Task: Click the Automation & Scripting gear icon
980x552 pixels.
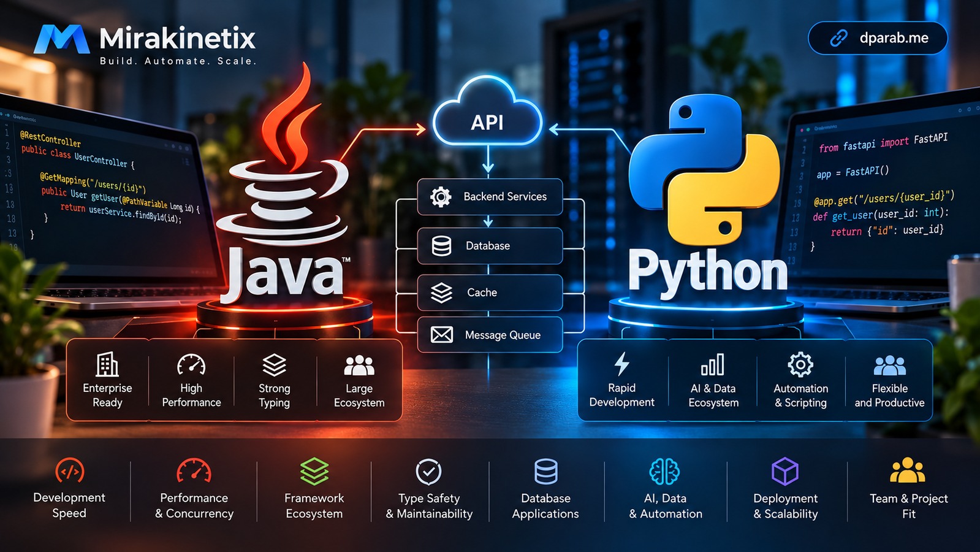Action: [x=800, y=364]
